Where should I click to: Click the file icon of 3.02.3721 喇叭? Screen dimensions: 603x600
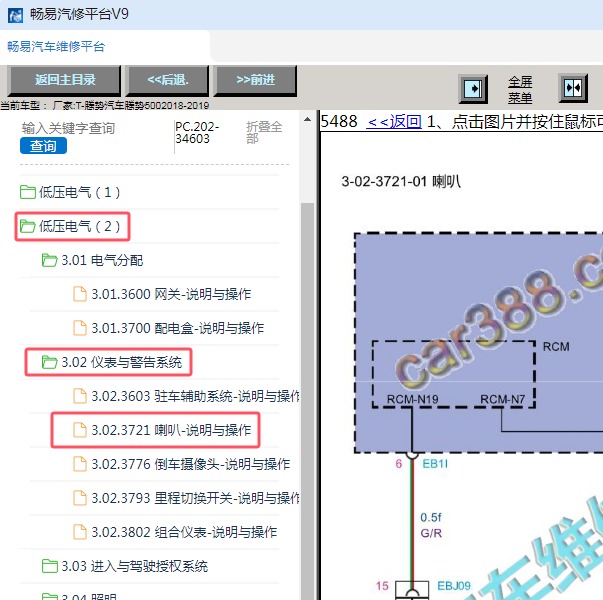pyautogui.click(x=80, y=430)
